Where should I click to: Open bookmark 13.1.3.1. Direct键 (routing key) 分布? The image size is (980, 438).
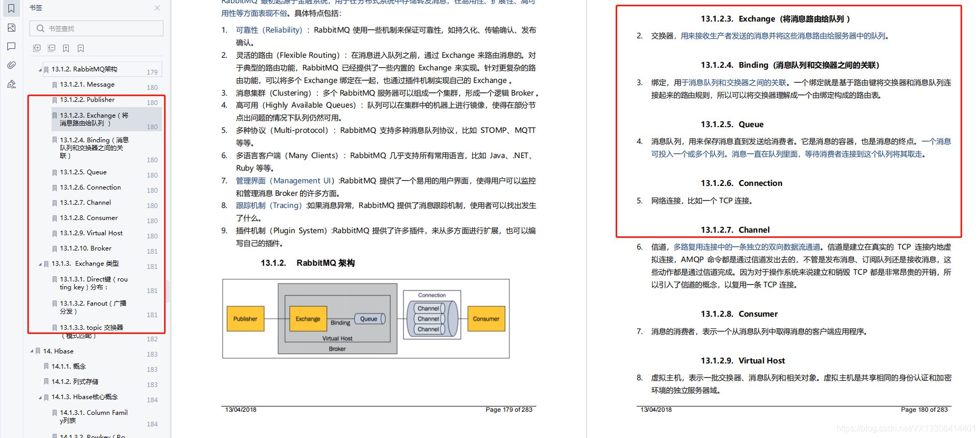coord(94,283)
